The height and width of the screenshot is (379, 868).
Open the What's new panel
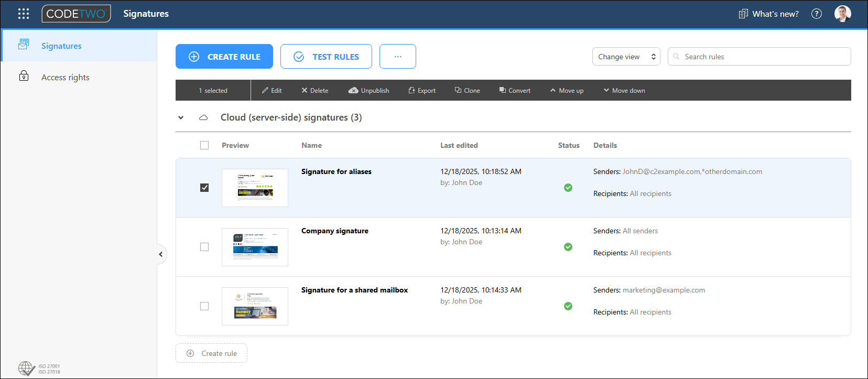[x=768, y=14]
